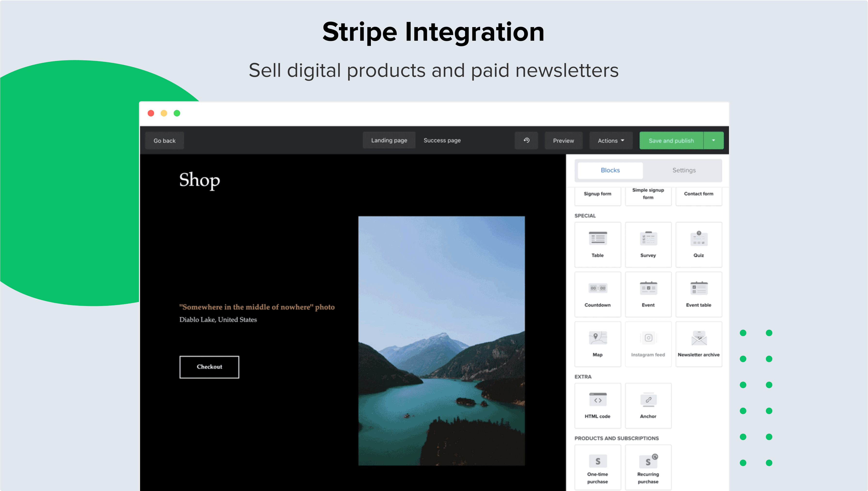Add a Countdown timer block
Viewport: 868px width, 491px height.
click(x=597, y=294)
